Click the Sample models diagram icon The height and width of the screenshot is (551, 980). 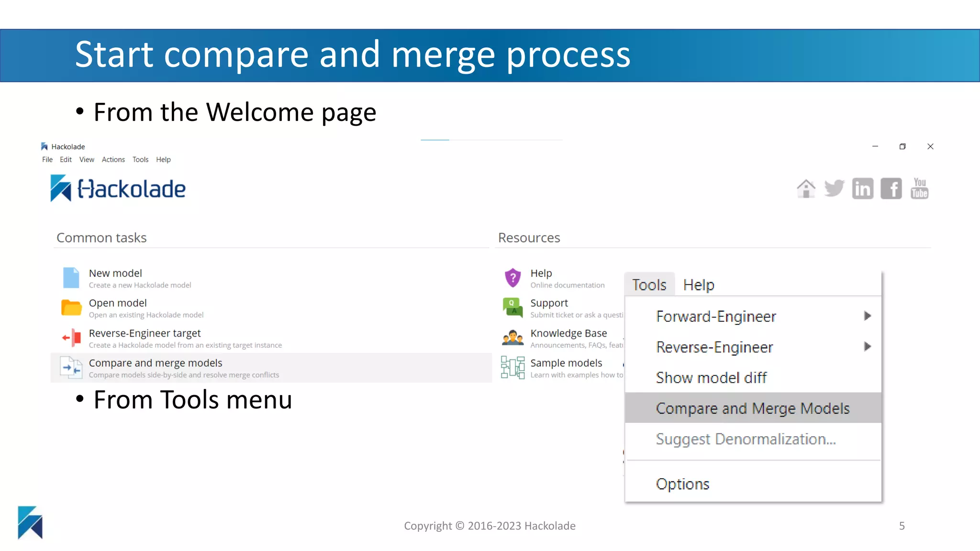point(512,367)
